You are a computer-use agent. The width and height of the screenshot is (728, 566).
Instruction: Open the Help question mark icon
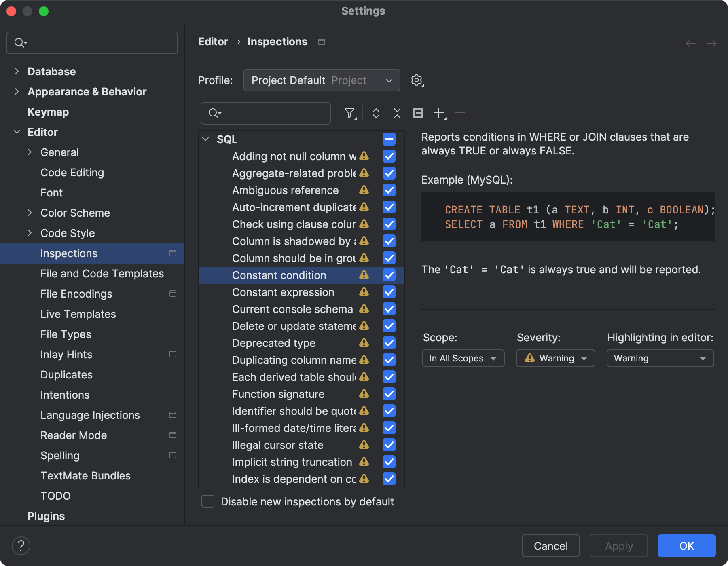click(x=21, y=545)
